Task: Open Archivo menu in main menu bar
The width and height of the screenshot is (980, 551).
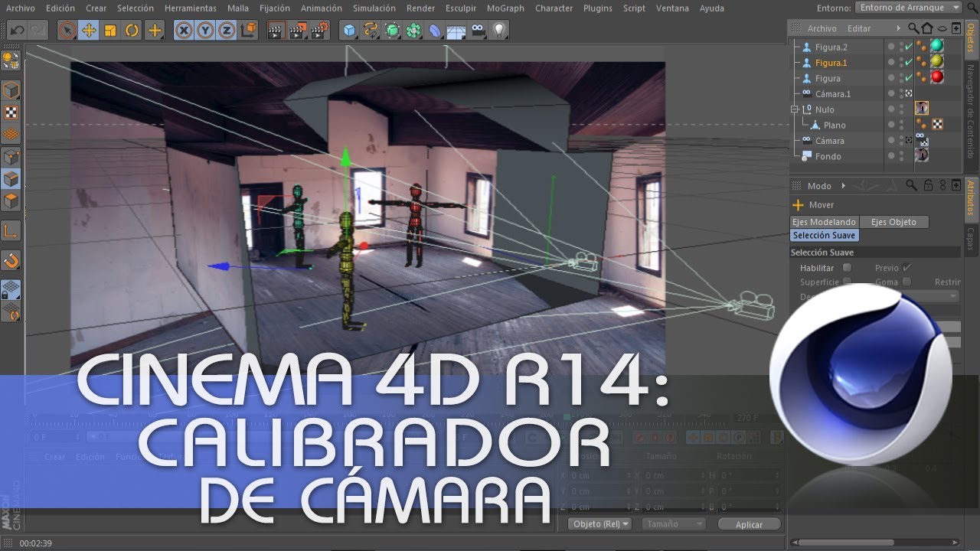Action: tap(21, 8)
